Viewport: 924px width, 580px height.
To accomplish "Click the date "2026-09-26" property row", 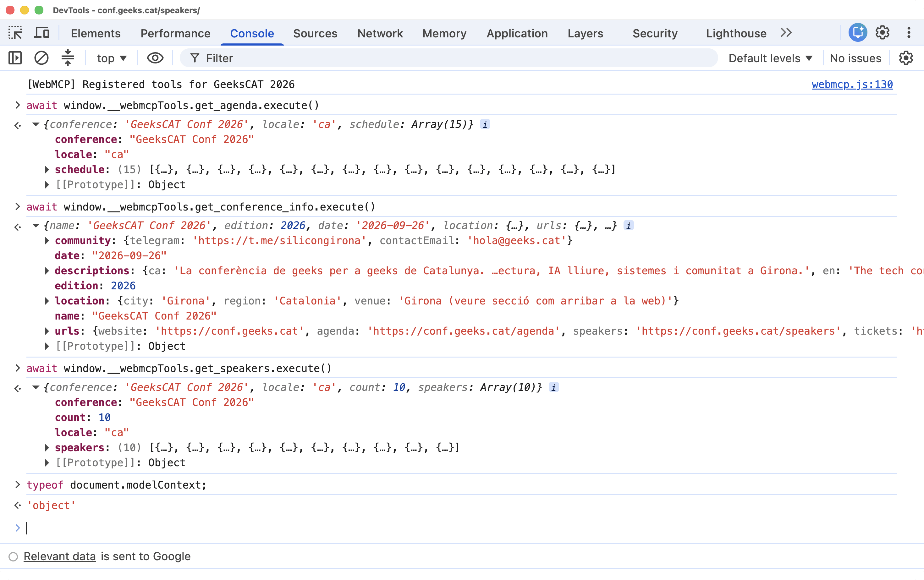I will [x=111, y=256].
